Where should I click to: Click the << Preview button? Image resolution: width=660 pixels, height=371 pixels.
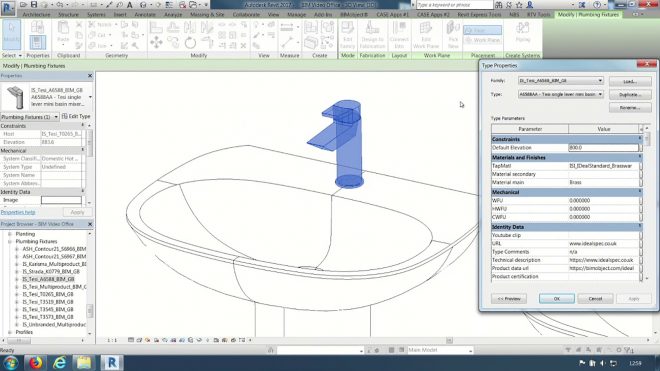508,299
